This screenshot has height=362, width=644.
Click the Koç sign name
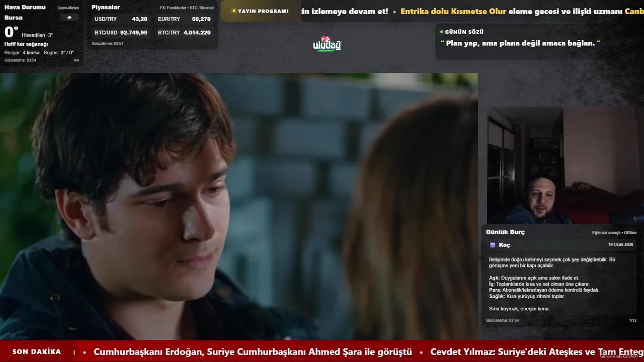(504, 245)
